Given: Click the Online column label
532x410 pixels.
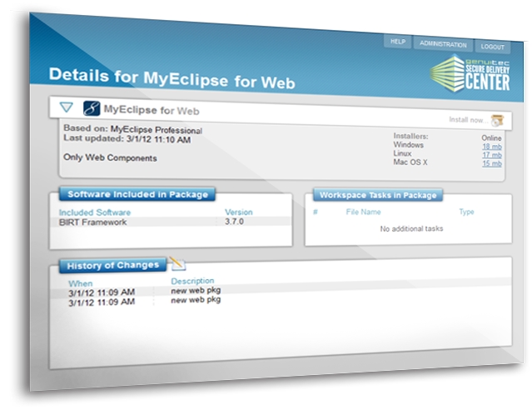Looking at the screenshot, I should click(x=491, y=137).
